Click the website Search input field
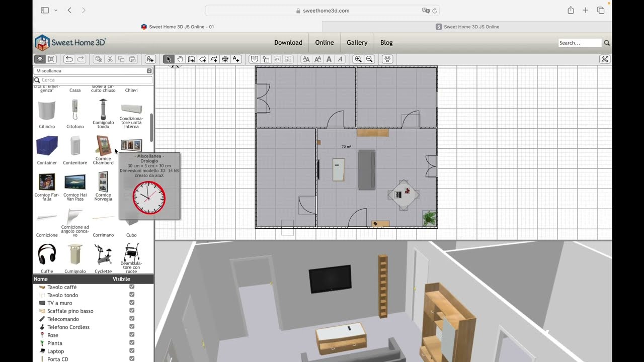 click(580, 43)
